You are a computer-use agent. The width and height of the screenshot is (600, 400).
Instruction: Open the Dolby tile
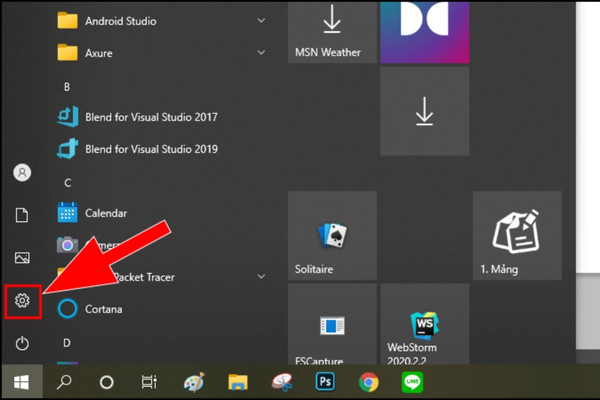tap(425, 32)
